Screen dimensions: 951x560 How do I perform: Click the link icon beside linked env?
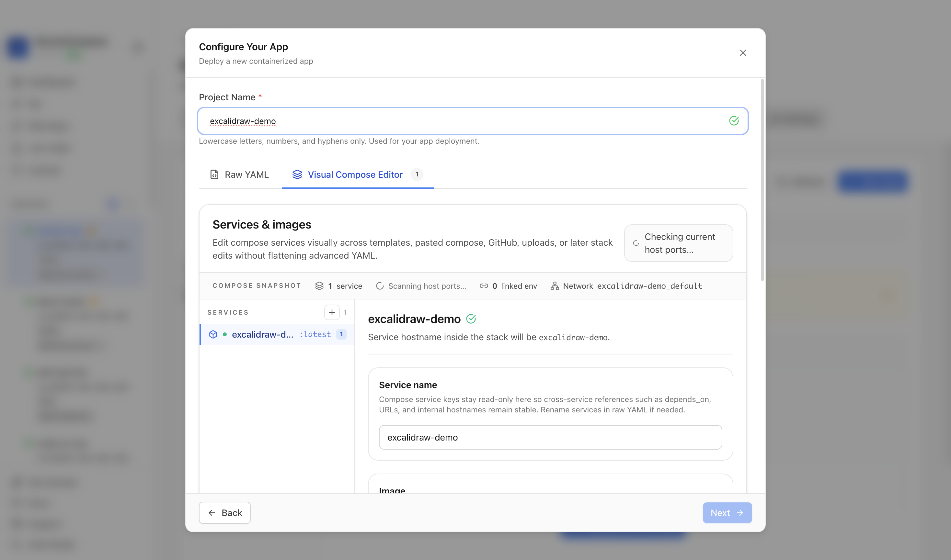click(484, 286)
